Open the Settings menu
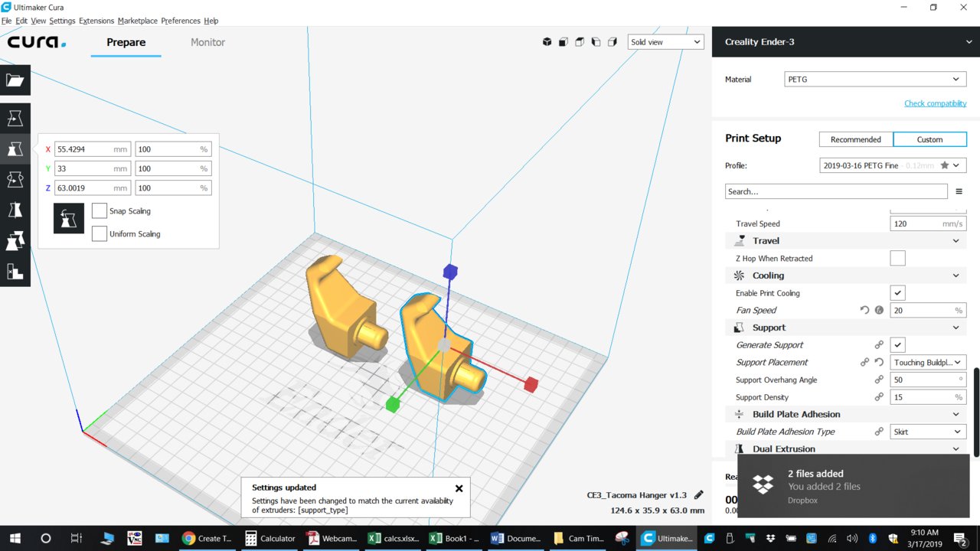Image resolution: width=980 pixels, height=551 pixels. (x=62, y=21)
